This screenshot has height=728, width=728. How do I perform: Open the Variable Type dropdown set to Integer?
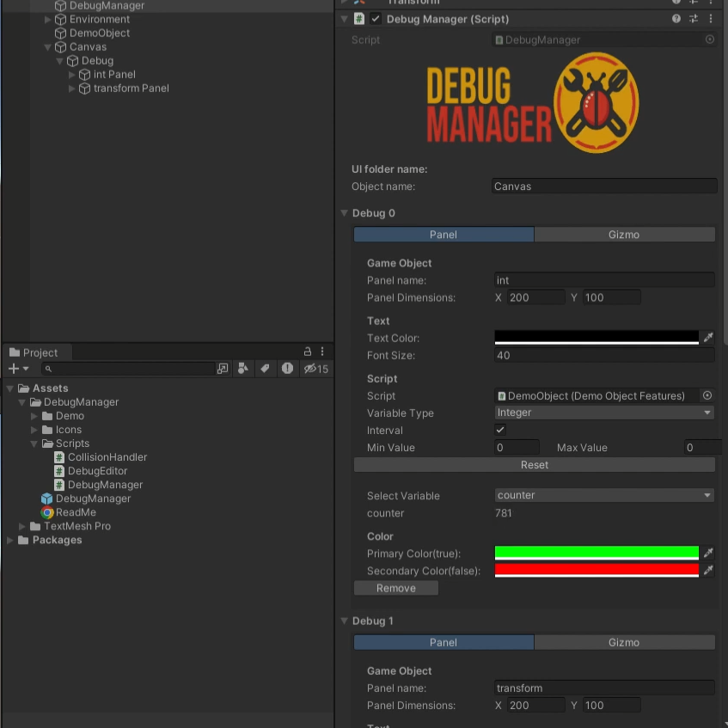(x=604, y=413)
